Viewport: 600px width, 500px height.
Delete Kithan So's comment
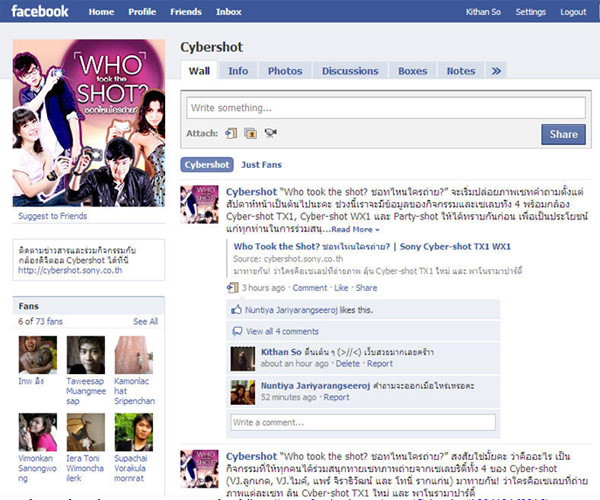347,363
